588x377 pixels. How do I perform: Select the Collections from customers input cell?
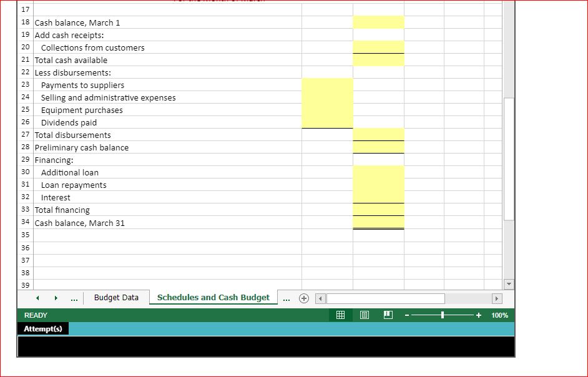tap(378, 47)
